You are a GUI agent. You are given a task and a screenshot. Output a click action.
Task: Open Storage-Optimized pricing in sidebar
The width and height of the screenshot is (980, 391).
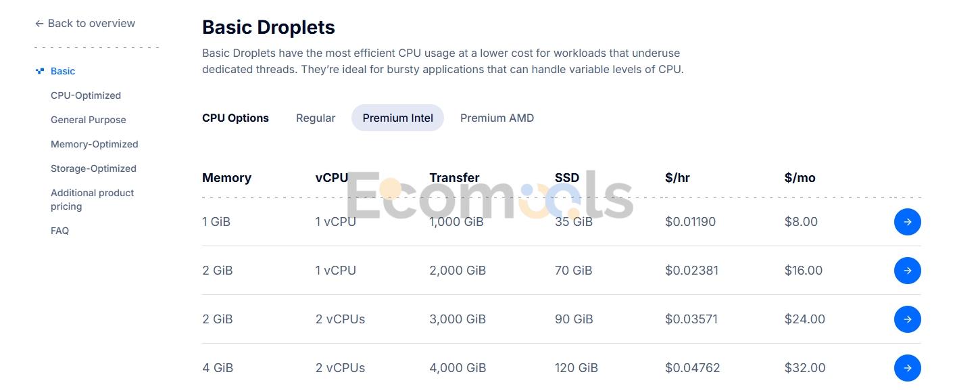[93, 168]
